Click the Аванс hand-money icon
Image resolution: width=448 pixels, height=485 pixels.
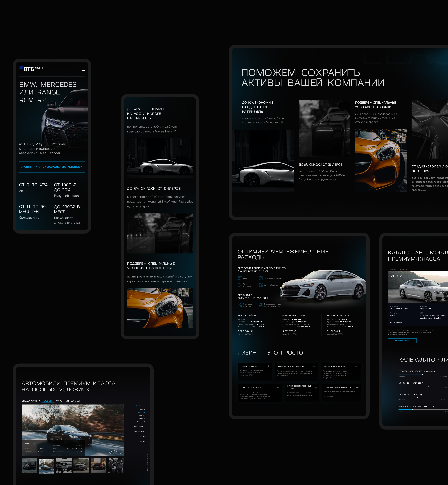(x=240, y=278)
